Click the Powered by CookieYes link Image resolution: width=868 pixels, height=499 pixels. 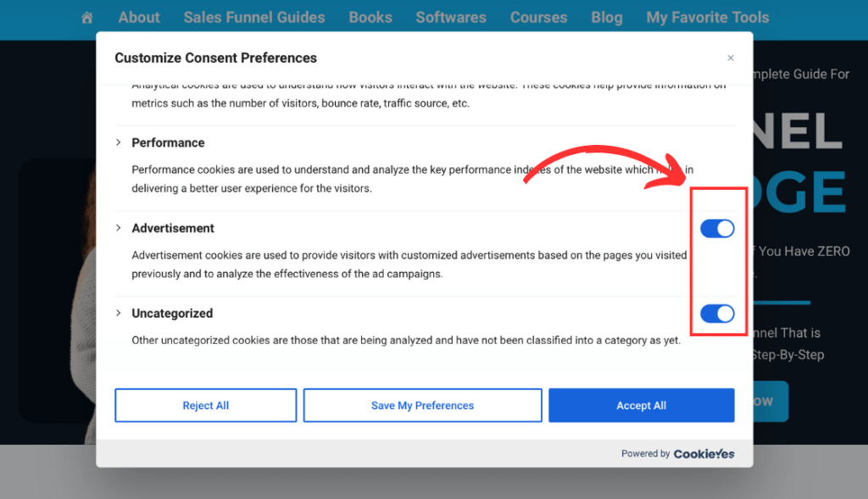pos(677,453)
